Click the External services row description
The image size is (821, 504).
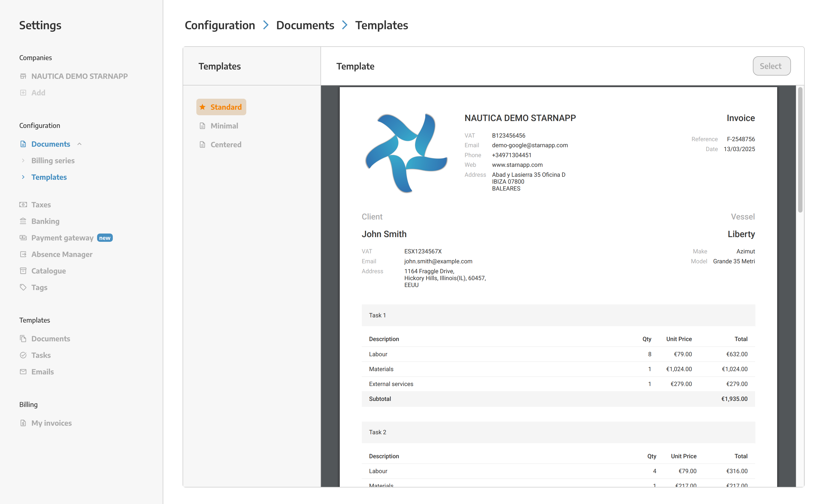tap(391, 384)
